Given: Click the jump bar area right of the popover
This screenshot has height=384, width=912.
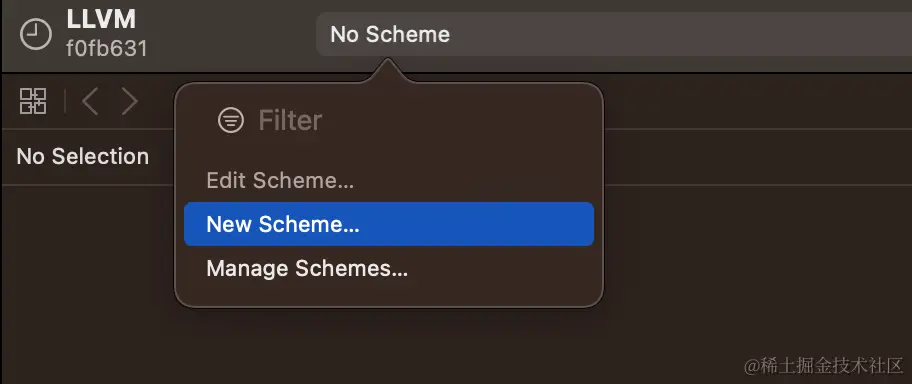Looking at the screenshot, I should (x=756, y=157).
